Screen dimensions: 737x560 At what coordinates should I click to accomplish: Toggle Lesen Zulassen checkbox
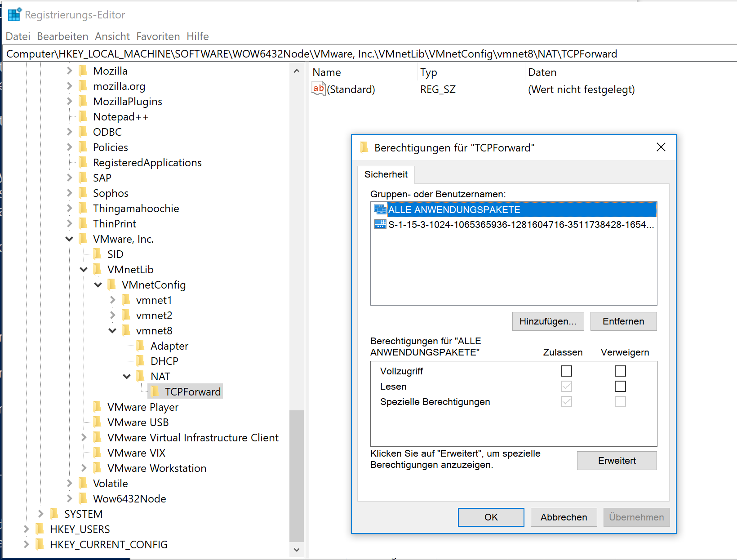click(x=566, y=386)
